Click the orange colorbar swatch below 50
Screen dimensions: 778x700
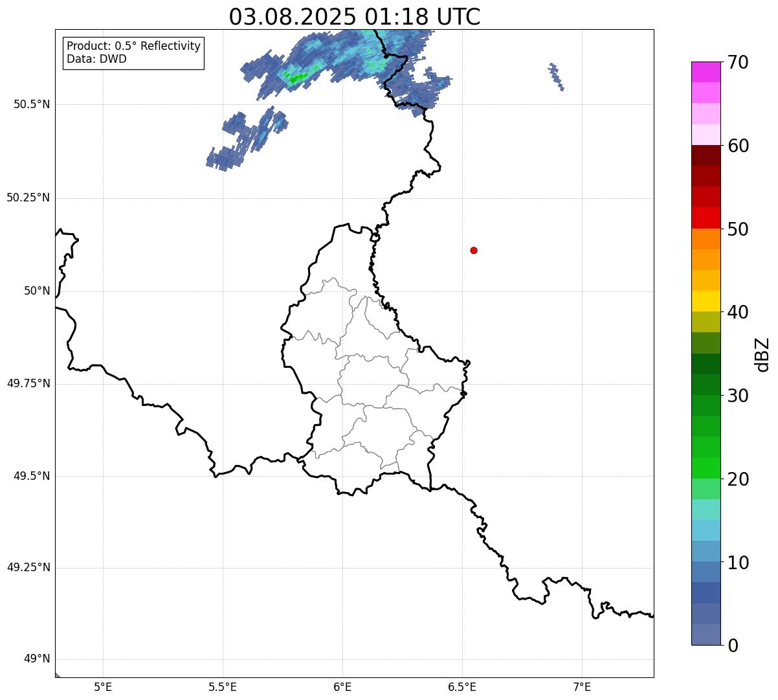pyautogui.click(x=706, y=239)
